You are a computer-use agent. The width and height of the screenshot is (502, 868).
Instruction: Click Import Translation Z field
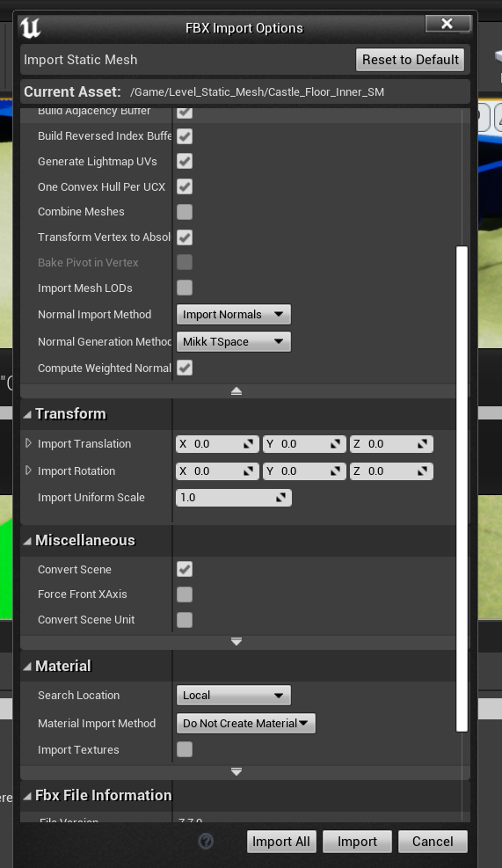point(390,444)
